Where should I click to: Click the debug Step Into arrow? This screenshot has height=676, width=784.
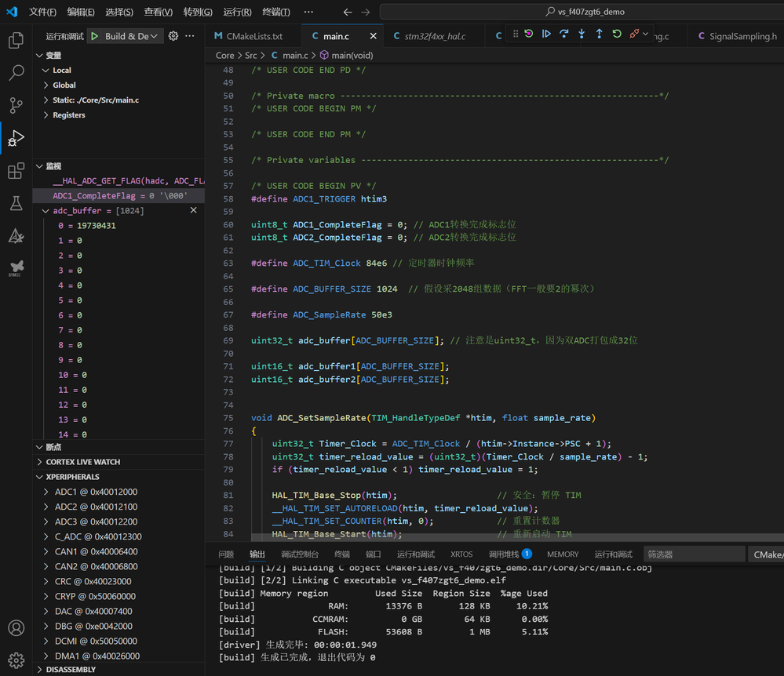coord(582,35)
